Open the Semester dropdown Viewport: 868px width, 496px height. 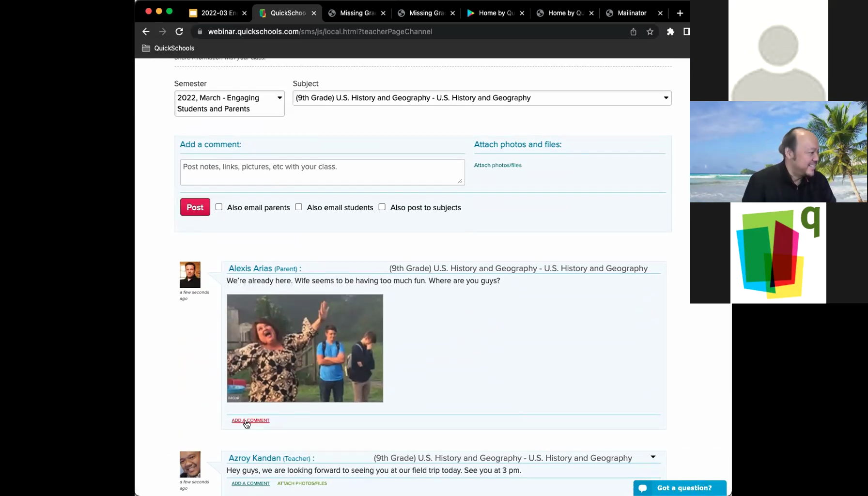click(x=229, y=103)
